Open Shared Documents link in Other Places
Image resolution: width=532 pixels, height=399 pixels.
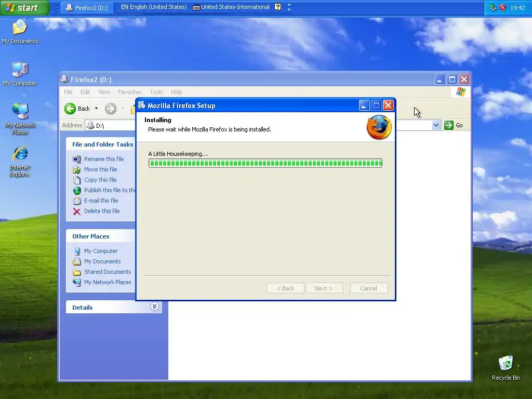coord(108,272)
